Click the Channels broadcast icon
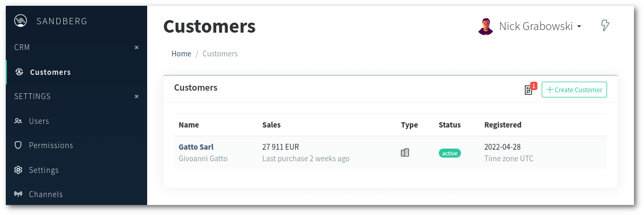 pos(18,194)
